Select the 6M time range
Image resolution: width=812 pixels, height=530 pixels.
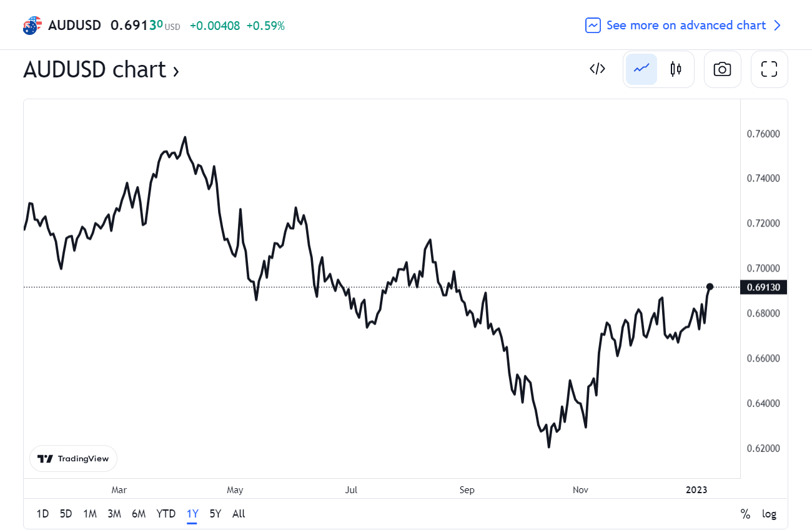coord(139,514)
